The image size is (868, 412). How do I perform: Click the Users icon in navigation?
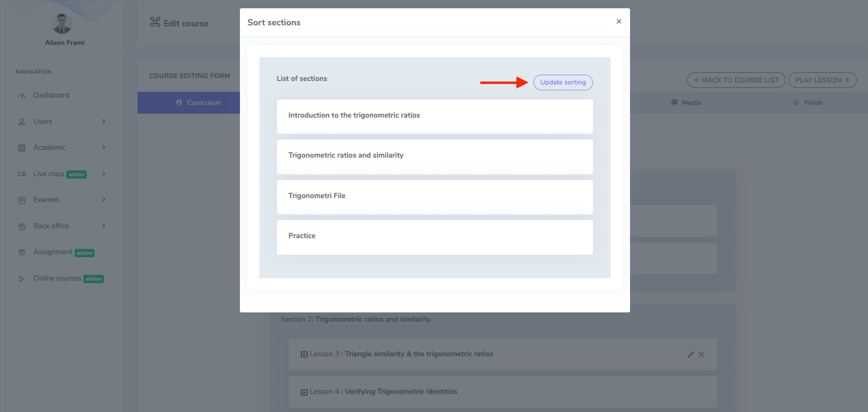point(22,122)
